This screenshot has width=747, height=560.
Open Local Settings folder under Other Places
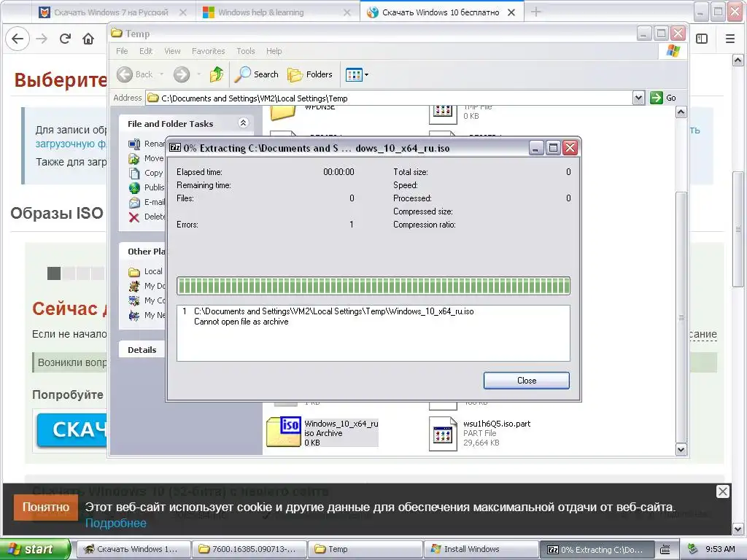[x=146, y=271]
